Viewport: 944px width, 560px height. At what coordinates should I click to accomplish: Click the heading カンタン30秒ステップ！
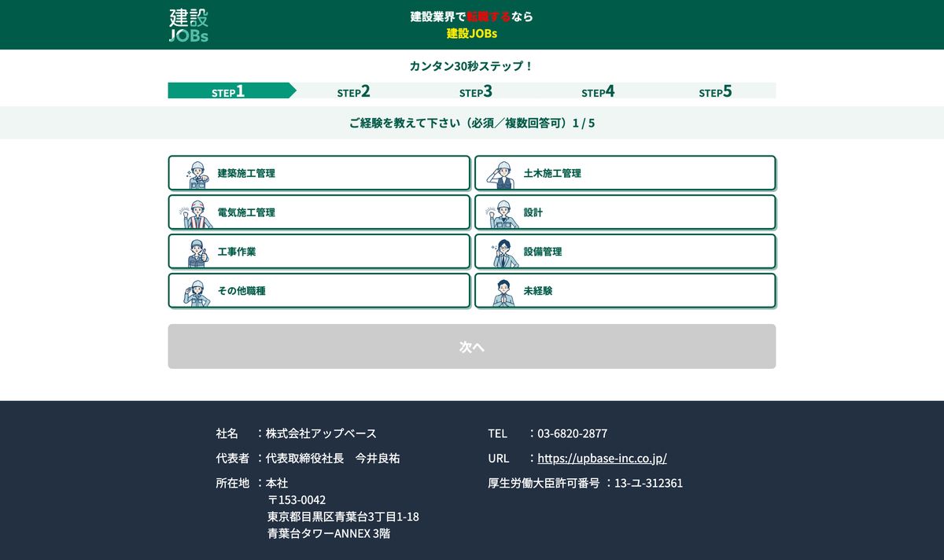pos(472,66)
